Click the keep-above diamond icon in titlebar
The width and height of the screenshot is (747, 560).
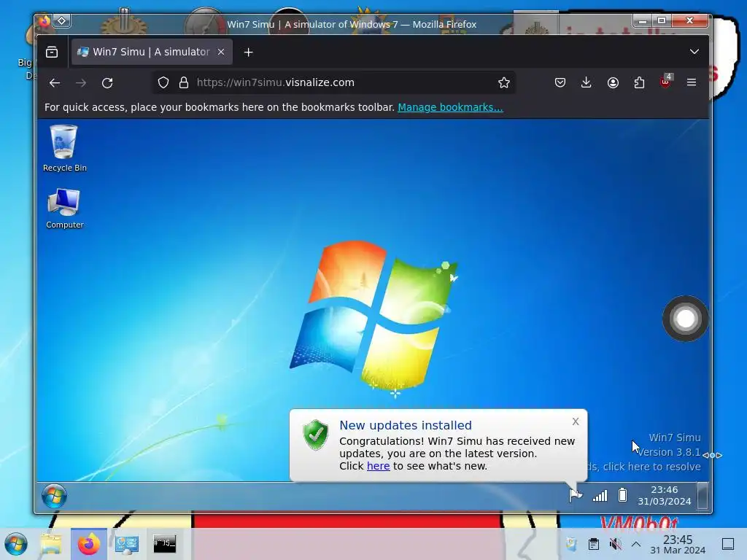point(62,21)
